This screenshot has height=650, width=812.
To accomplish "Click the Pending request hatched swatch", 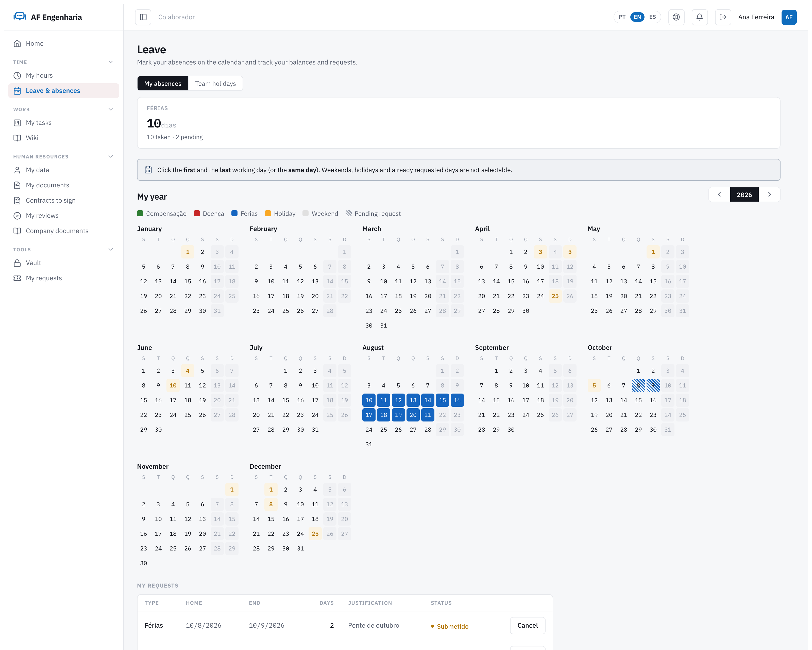I will click(x=348, y=213).
